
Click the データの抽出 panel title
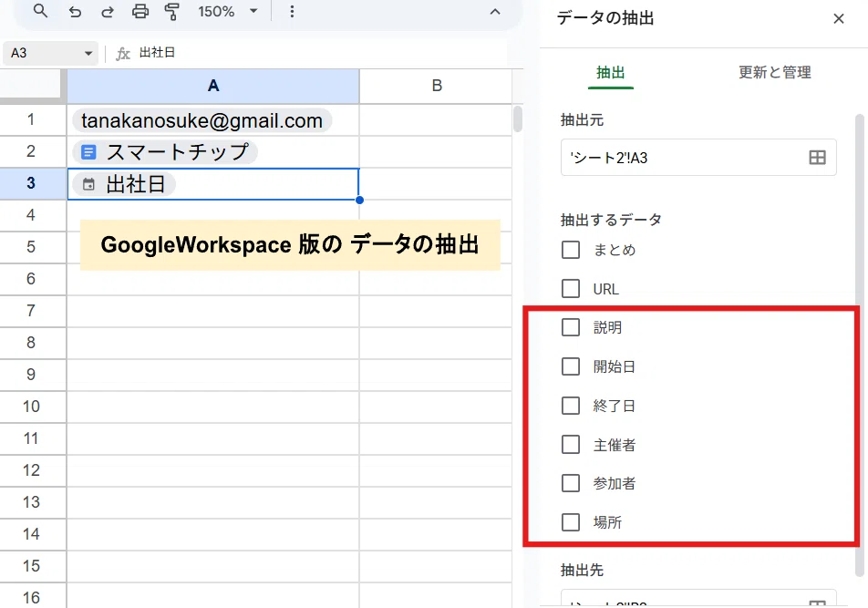pos(605,18)
